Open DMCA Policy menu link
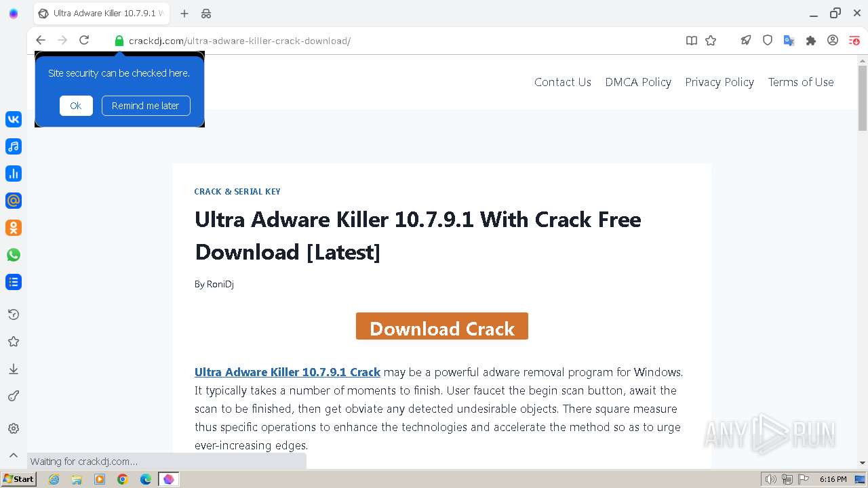 point(638,82)
